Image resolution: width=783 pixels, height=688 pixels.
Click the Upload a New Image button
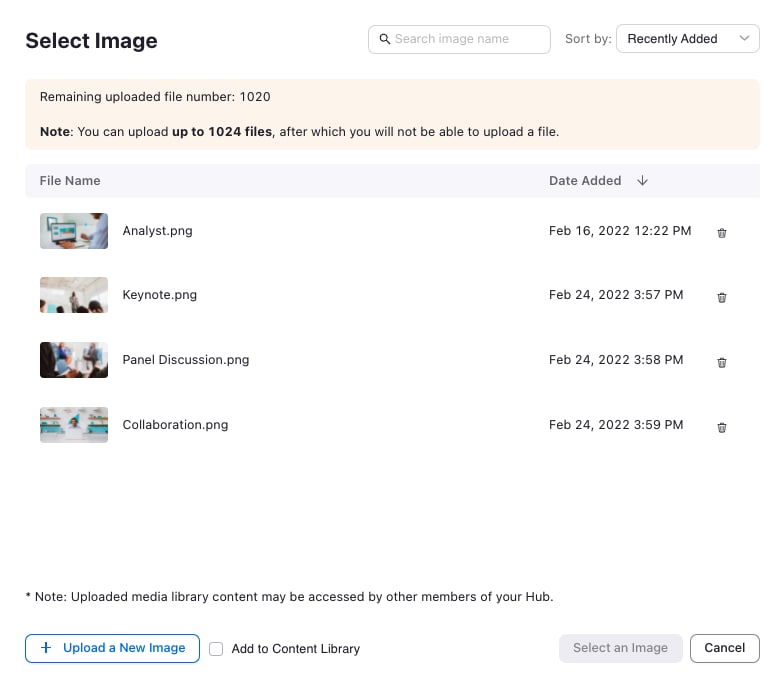pos(112,648)
